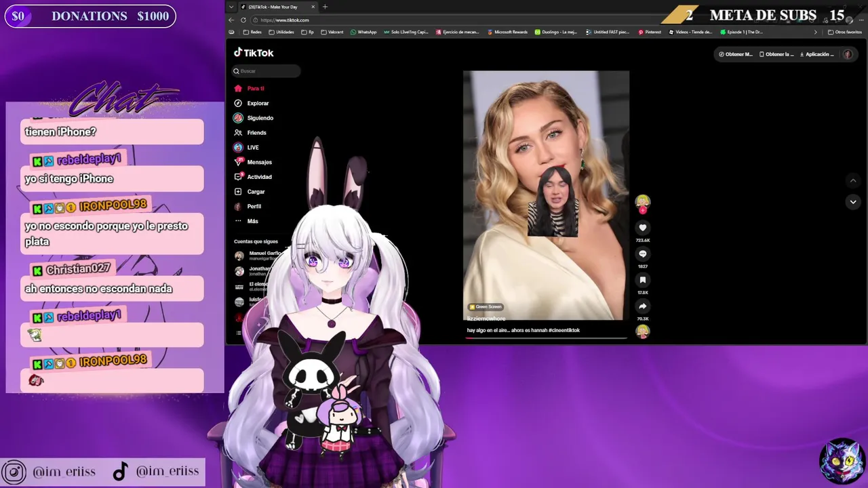Reload the TikTok page

click(x=243, y=20)
